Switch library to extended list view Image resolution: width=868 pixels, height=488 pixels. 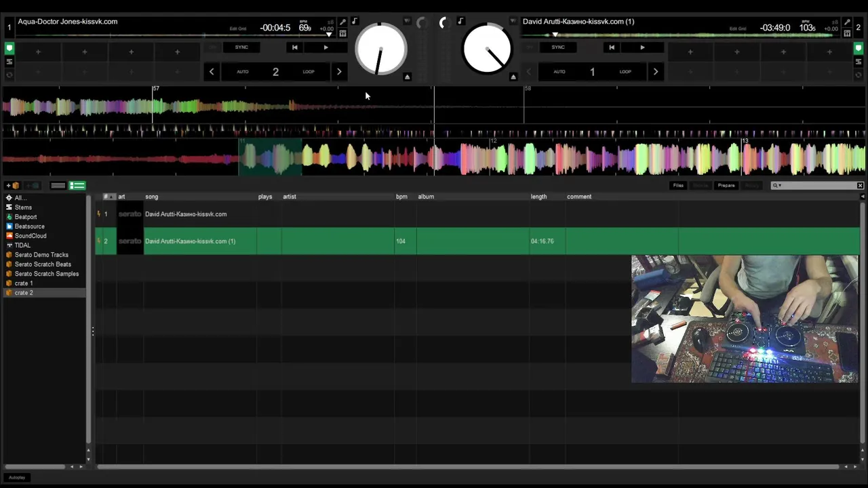click(77, 186)
